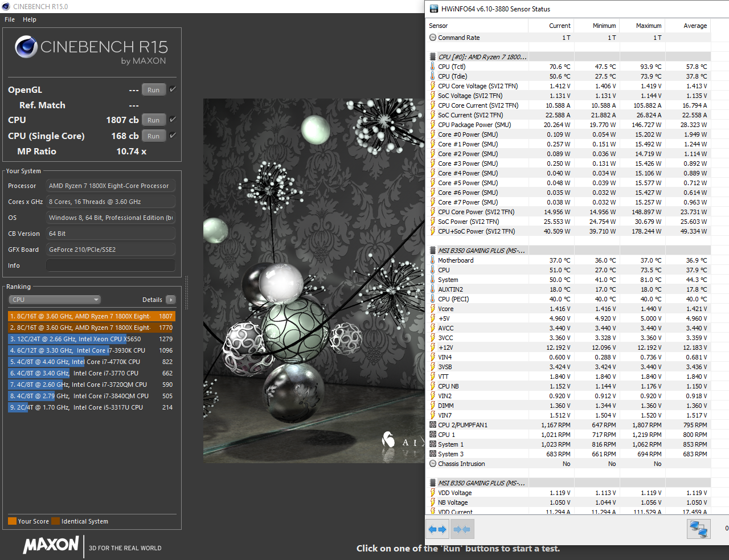
Task: Click the thermometer icon beside CPU (Tctl)
Action: (x=433, y=67)
